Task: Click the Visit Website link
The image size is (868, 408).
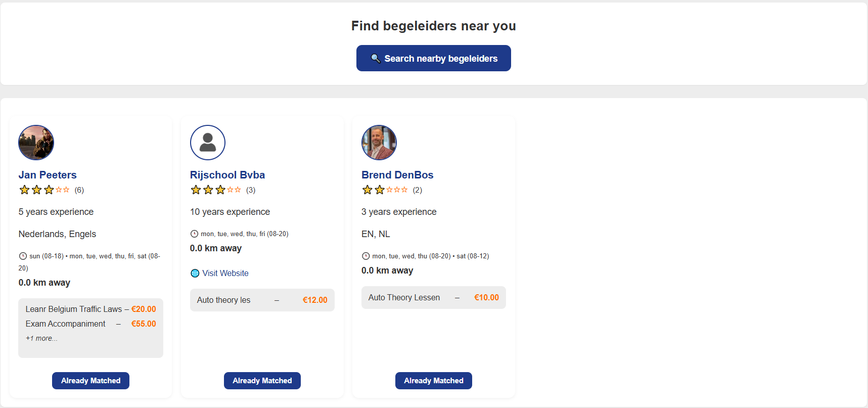Action: pos(225,273)
